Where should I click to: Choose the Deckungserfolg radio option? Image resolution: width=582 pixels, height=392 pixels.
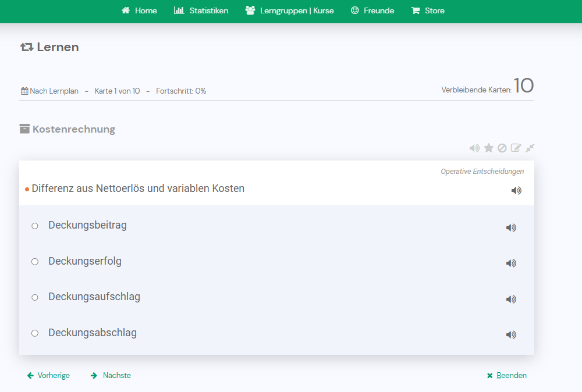click(35, 262)
